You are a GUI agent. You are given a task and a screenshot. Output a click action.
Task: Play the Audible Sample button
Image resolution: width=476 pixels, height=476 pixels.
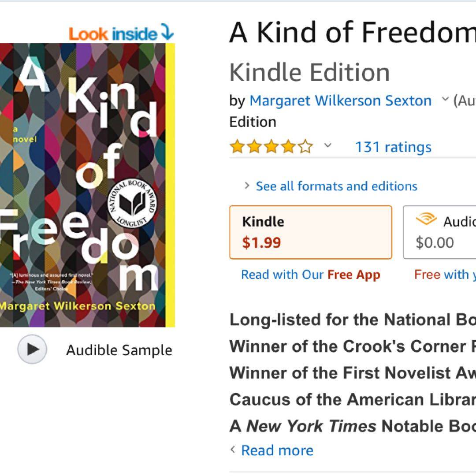32,350
